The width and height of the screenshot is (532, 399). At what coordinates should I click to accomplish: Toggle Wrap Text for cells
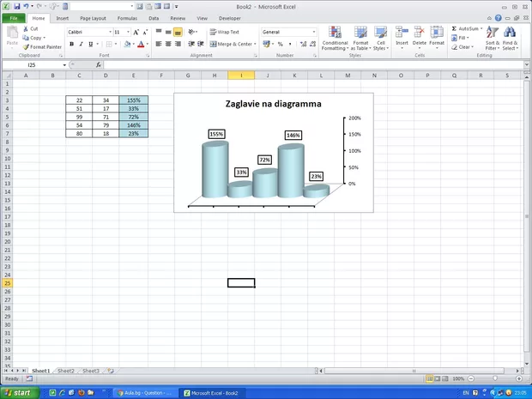click(x=223, y=32)
